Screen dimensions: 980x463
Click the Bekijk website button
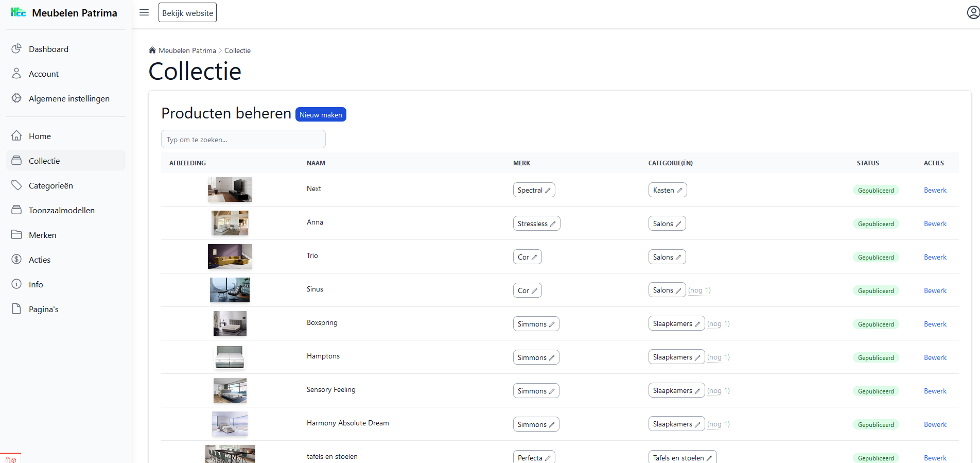187,13
